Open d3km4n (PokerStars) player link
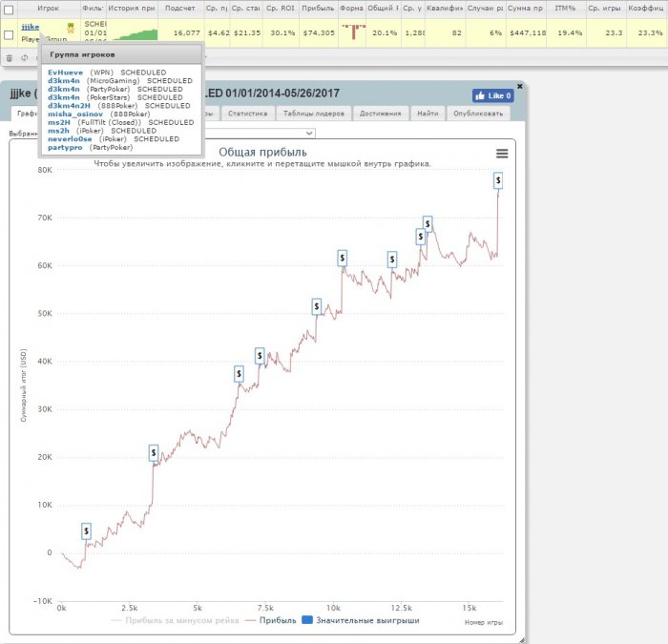This screenshot has height=644, width=668. [x=64, y=97]
